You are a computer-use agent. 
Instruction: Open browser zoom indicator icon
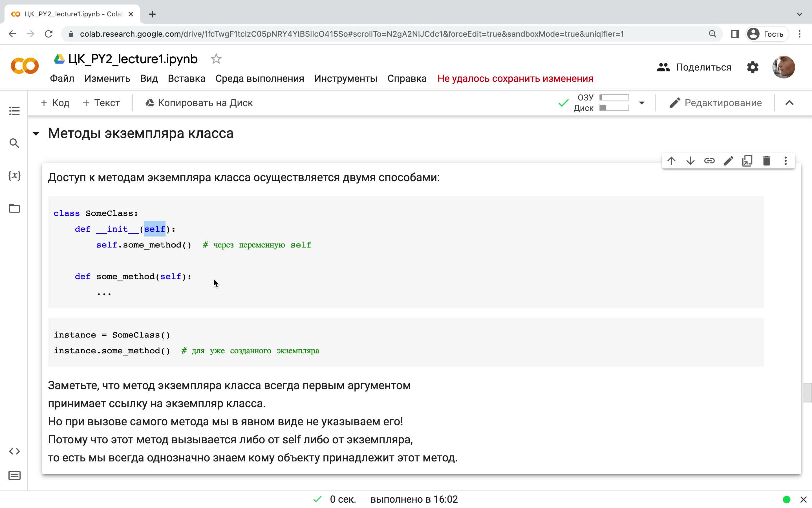pos(712,34)
